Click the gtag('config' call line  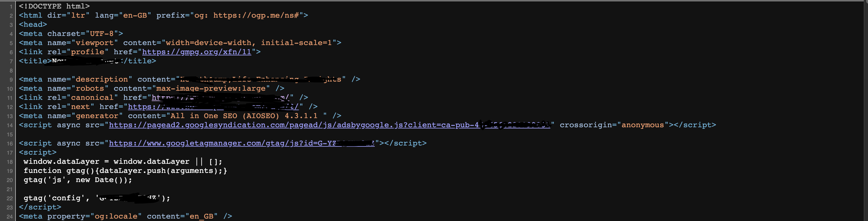tap(97, 198)
